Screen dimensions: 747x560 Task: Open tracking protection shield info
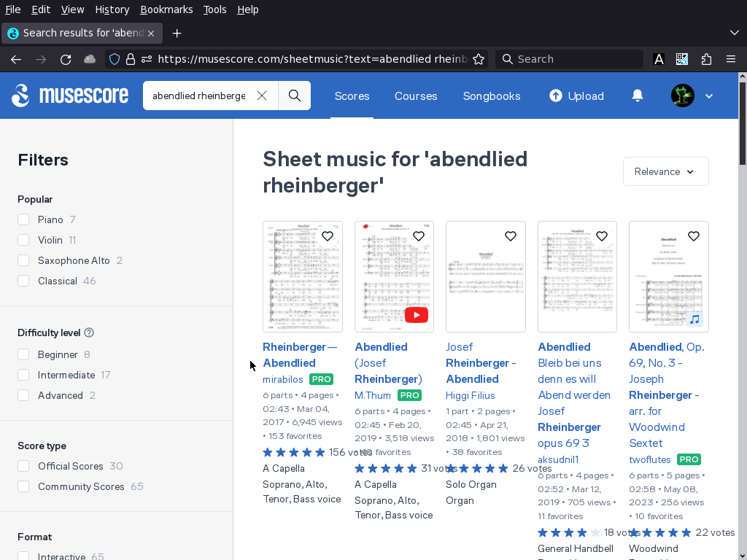pyautogui.click(x=115, y=59)
